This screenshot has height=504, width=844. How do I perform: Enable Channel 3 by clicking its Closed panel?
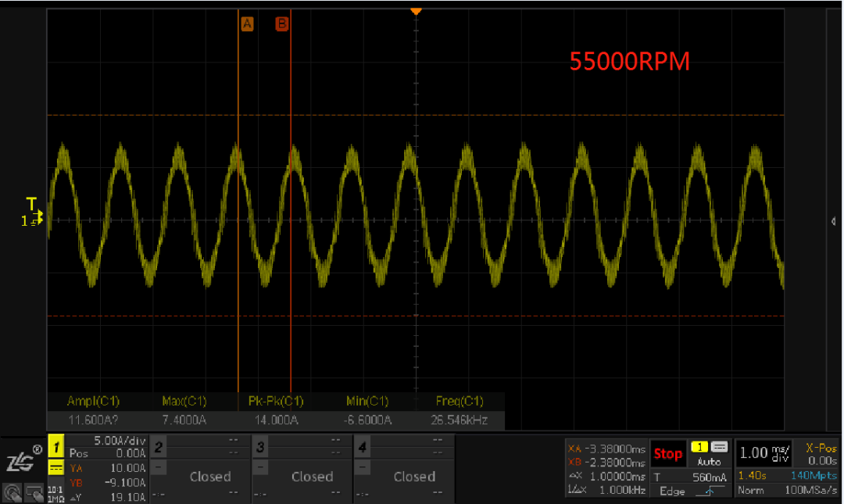coord(312,477)
